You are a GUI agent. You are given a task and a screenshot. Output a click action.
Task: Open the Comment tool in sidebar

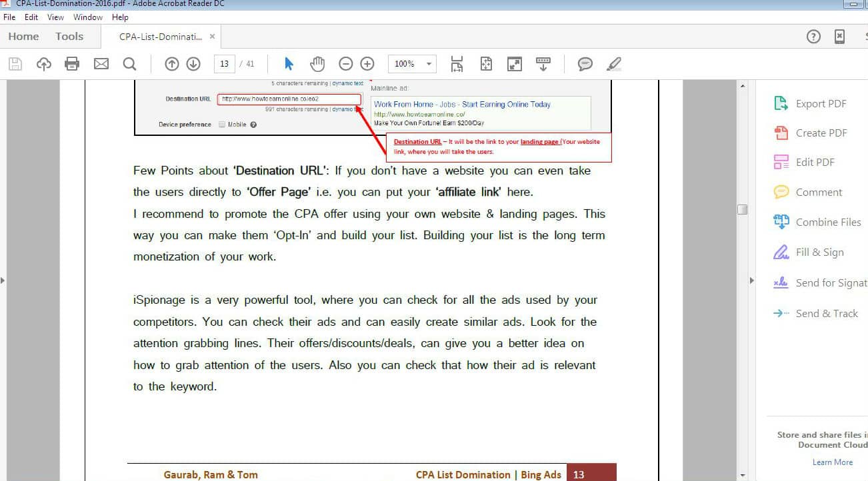click(x=808, y=193)
